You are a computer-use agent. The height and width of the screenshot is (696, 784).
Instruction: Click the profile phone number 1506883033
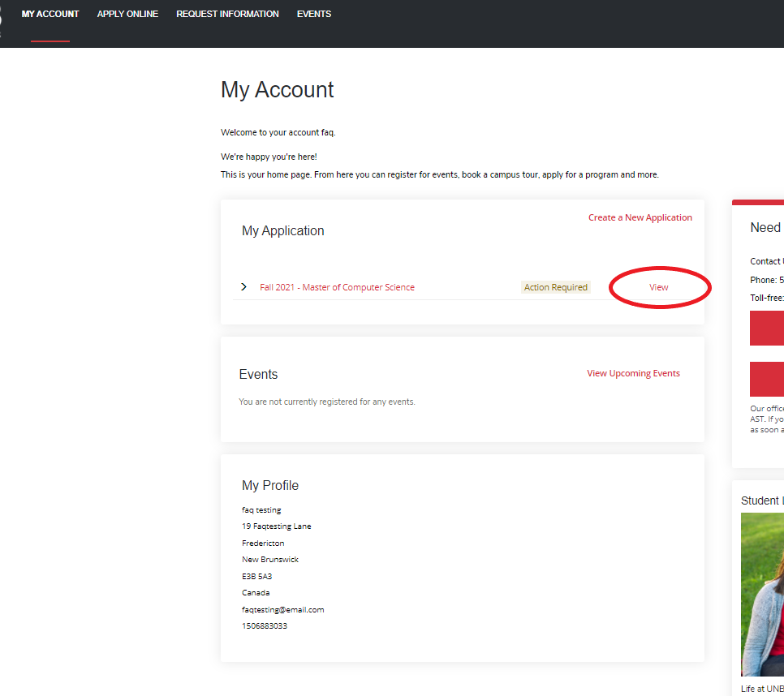[x=265, y=626]
